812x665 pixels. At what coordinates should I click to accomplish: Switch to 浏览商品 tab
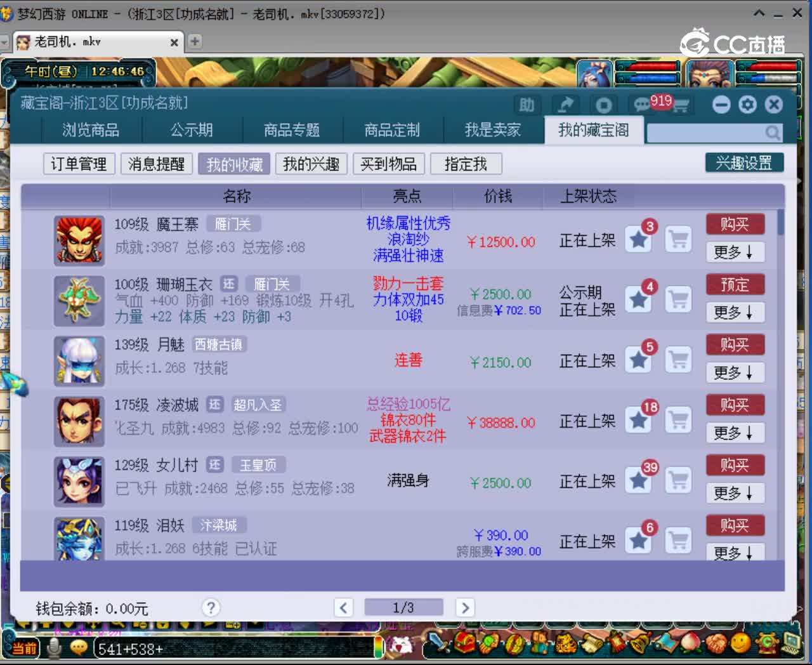pos(91,130)
